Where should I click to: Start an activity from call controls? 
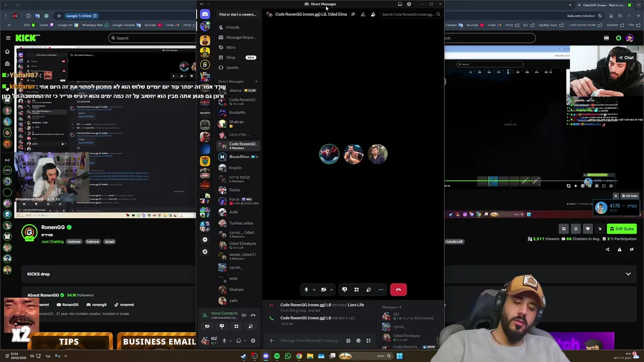point(357,290)
